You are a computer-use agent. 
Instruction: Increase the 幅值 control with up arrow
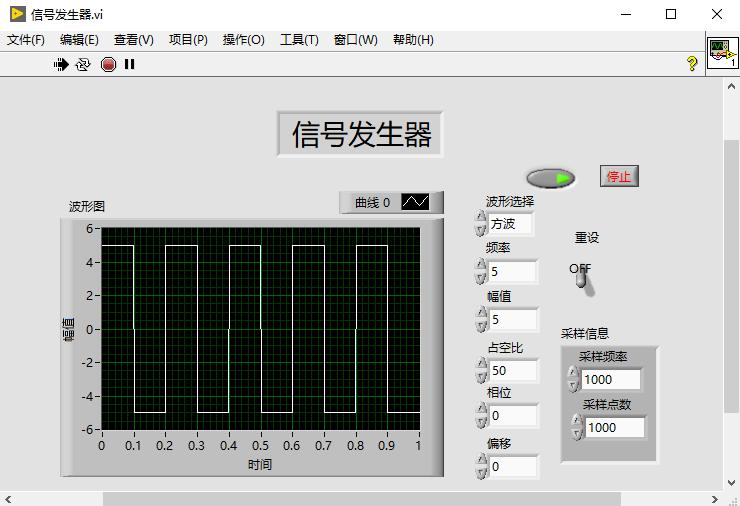coord(481,312)
